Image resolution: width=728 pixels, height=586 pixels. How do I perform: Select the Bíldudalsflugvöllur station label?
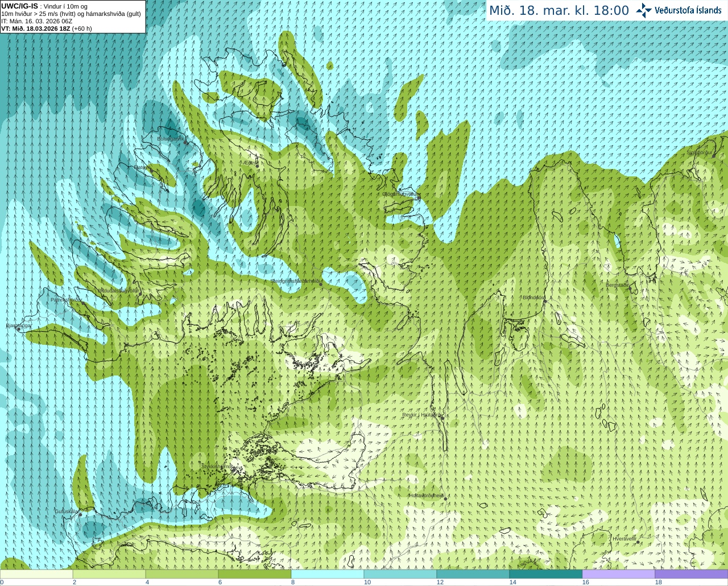click(118, 290)
